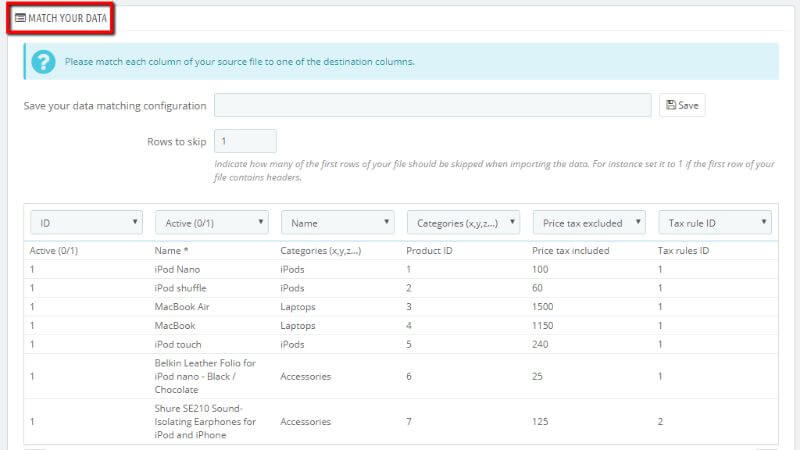
Task: Click the price value 1150
Action: tap(542, 326)
